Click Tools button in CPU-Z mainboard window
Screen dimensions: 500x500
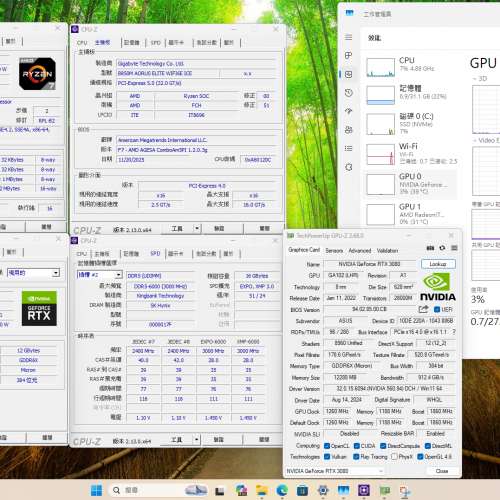177,229
